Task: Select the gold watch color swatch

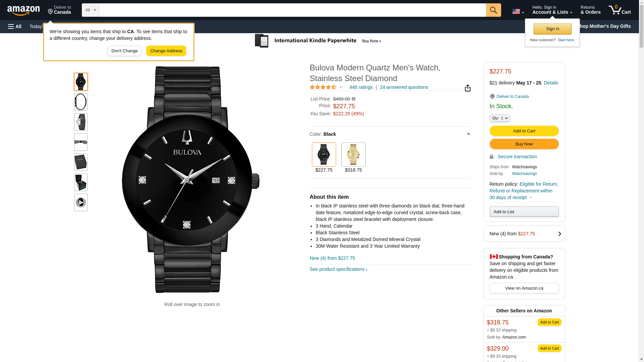Action: point(353,155)
